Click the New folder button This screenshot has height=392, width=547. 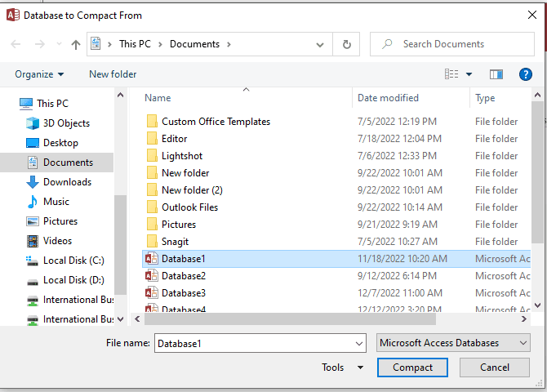tap(113, 74)
